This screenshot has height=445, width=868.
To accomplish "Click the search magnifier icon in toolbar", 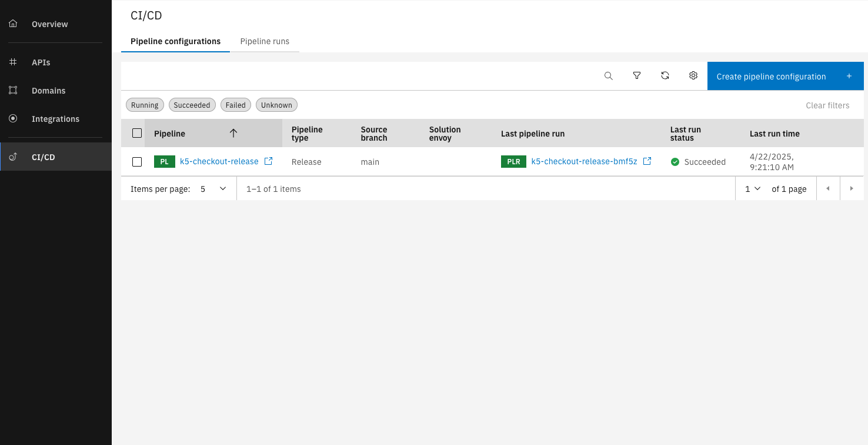I will point(609,76).
